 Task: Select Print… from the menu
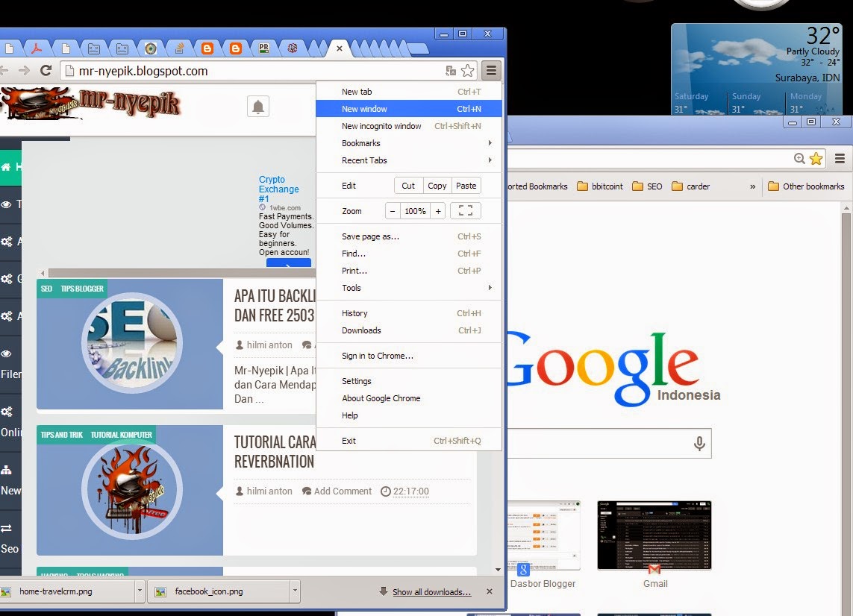tap(408, 271)
